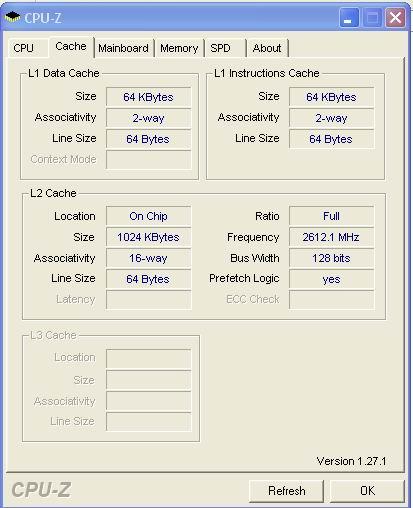
Task: Click the CPU-Z window title text
Action: (43, 18)
